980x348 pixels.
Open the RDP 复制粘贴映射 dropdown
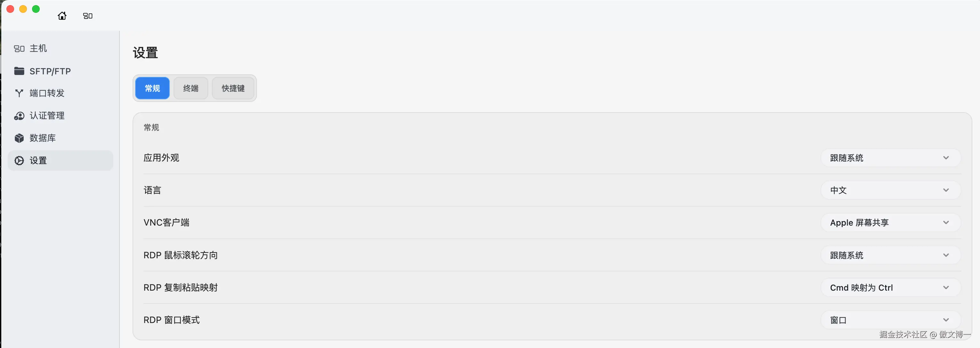tap(890, 288)
